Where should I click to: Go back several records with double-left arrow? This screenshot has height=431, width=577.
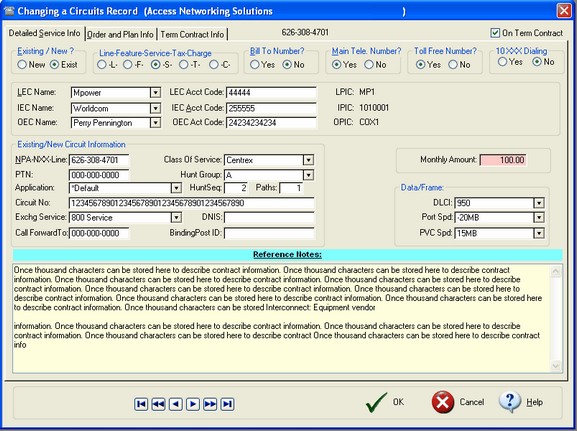[158, 404]
